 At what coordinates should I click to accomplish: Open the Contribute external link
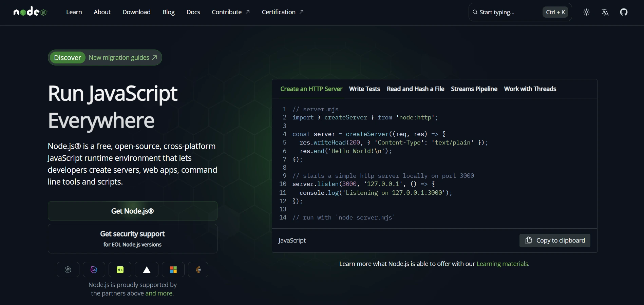[x=231, y=12]
